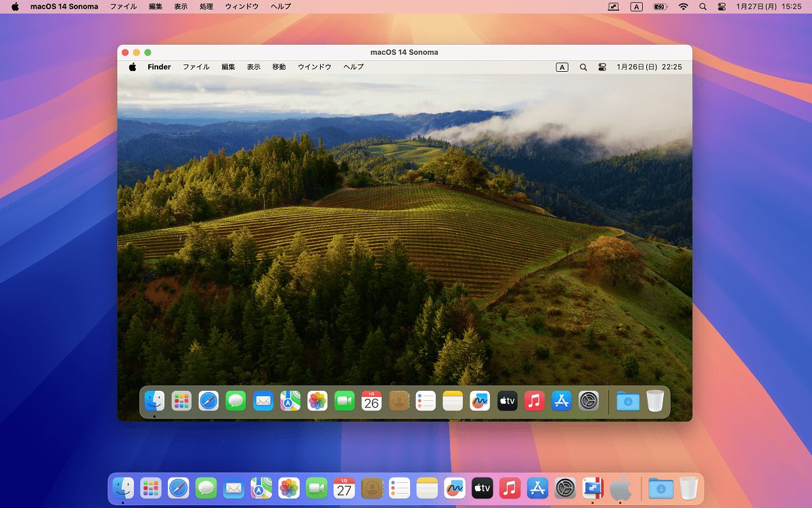This screenshot has height=508, width=812.
Task: Click the green zoom button of VM window
Action: coord(148,52)
